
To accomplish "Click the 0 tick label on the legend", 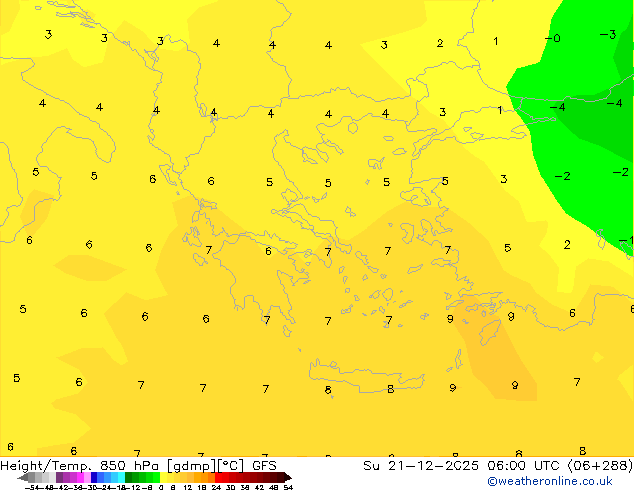I will [161, 488].
